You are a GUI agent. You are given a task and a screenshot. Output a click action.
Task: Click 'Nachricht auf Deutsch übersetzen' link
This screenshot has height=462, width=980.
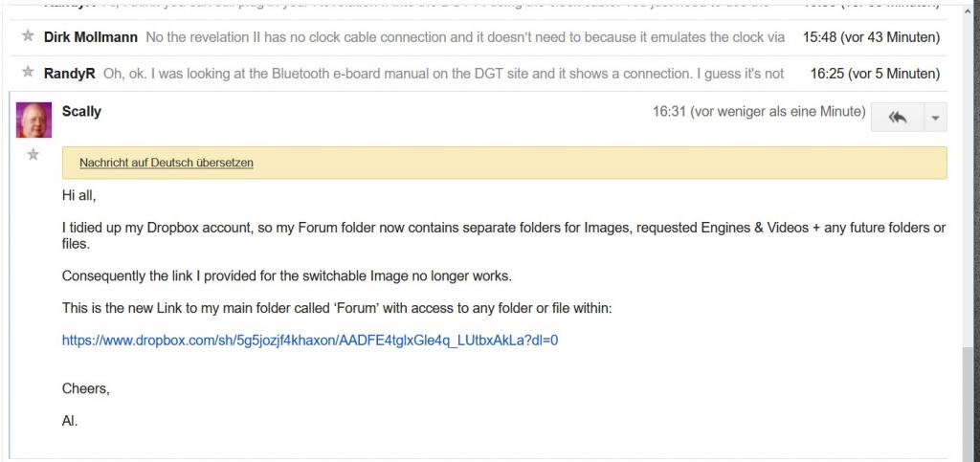167,163
